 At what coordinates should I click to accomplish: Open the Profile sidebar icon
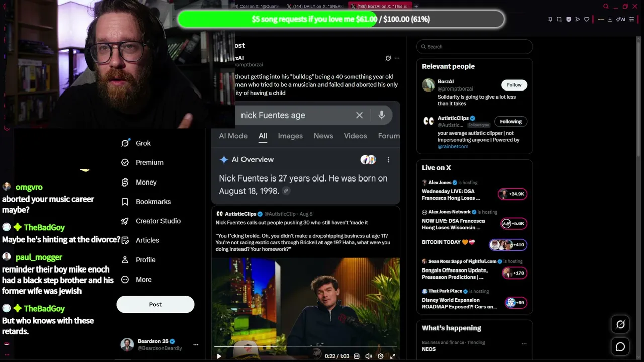pos(125,260)
